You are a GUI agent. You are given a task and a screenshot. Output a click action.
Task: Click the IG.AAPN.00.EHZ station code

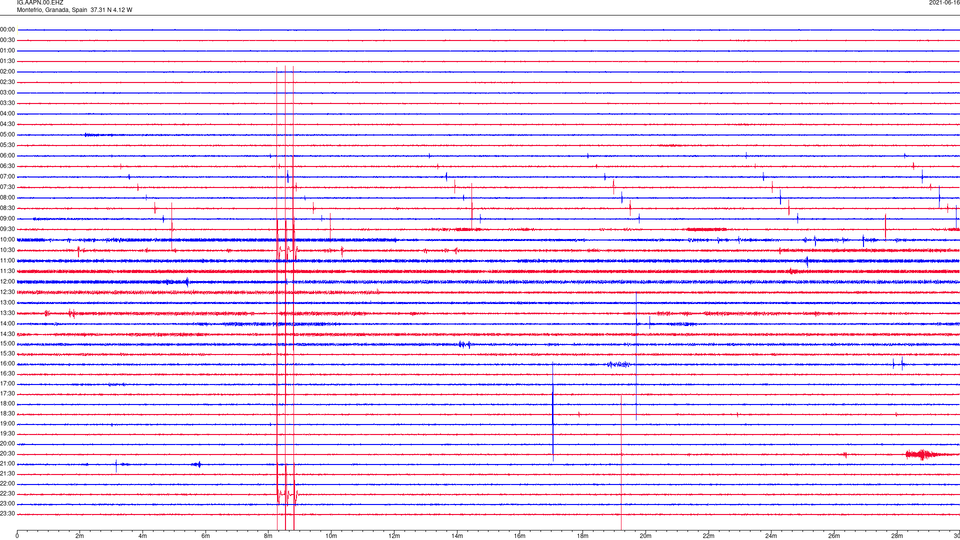pos(39,3)
